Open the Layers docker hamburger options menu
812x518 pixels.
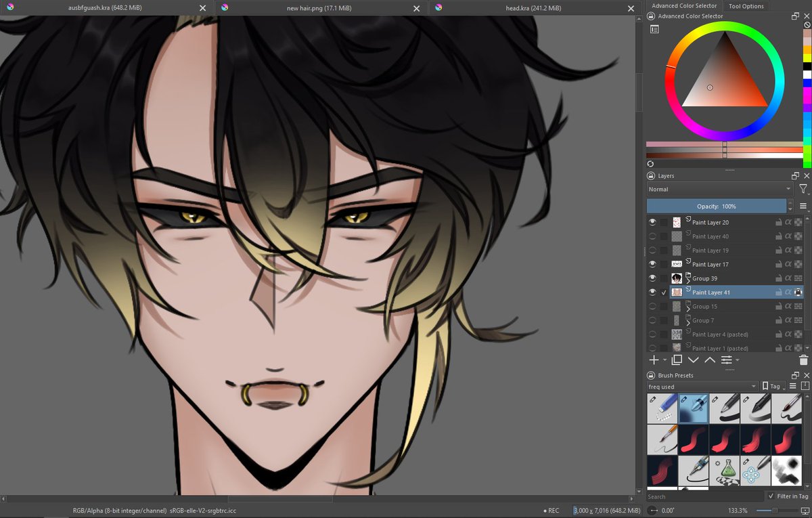(804, 206)
